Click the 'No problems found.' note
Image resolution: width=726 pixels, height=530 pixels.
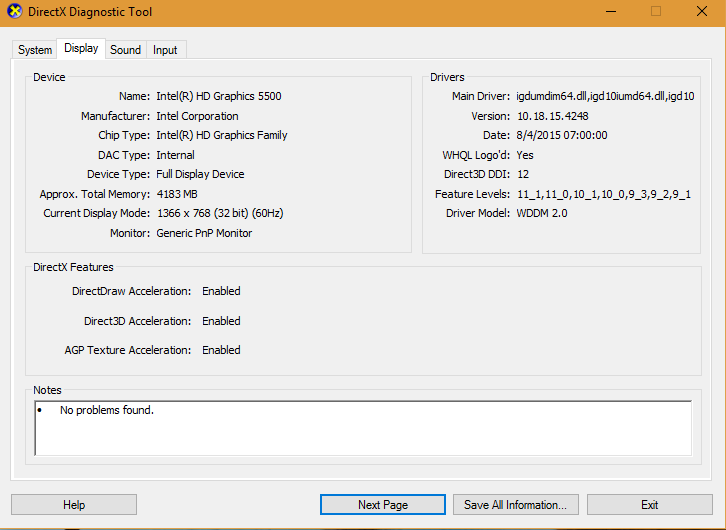tap(107, 411)
